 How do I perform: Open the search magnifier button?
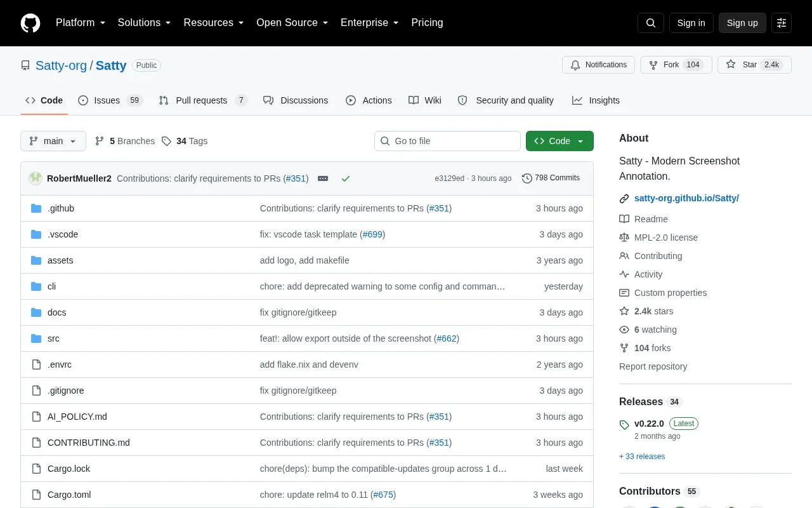click(651, 23)
